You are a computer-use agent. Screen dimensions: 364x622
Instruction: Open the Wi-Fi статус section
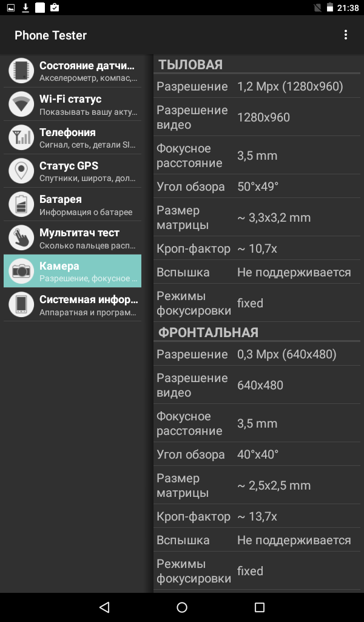[72, 104]
